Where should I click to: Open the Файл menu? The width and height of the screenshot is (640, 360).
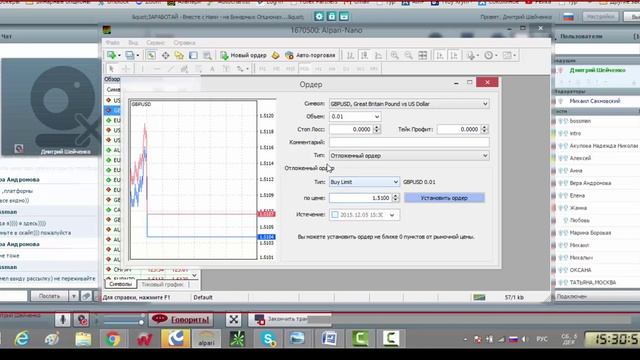click(113, 42)
